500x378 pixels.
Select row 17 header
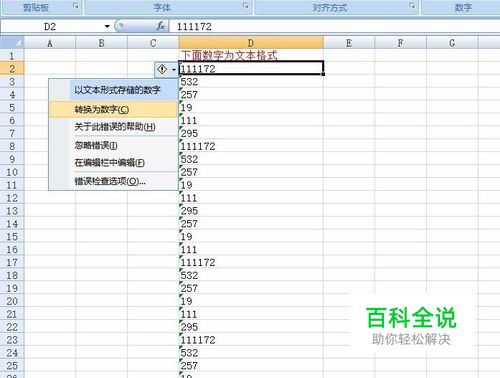[x=12, y=262]
